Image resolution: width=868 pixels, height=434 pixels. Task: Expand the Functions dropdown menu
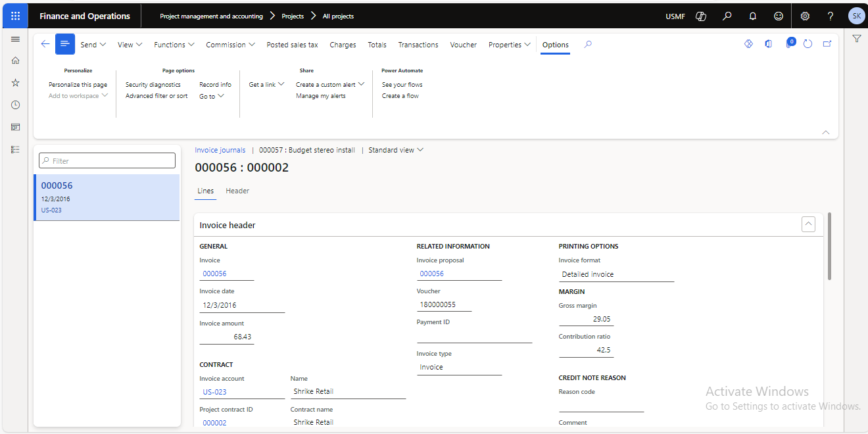(x=174, y=45)
